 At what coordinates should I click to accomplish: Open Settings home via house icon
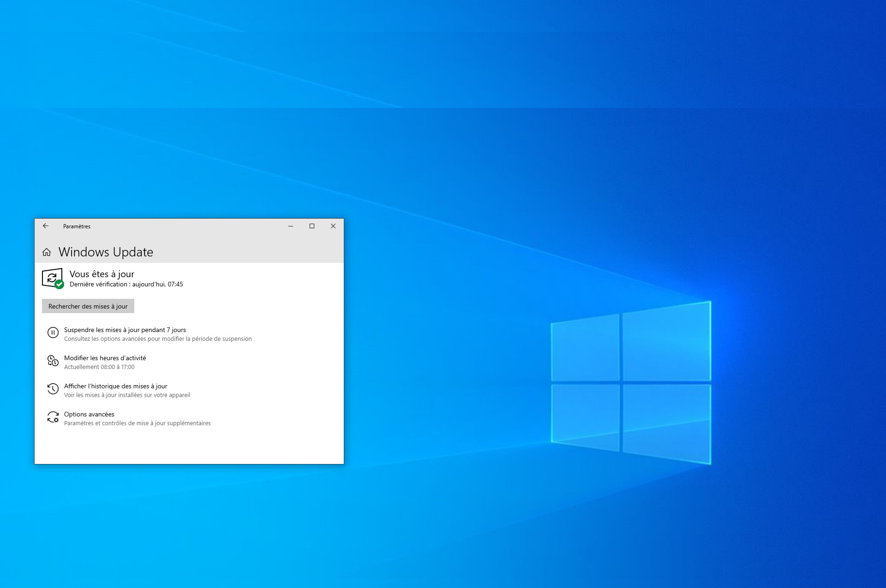pyautogui.click(x=47, y=252)
